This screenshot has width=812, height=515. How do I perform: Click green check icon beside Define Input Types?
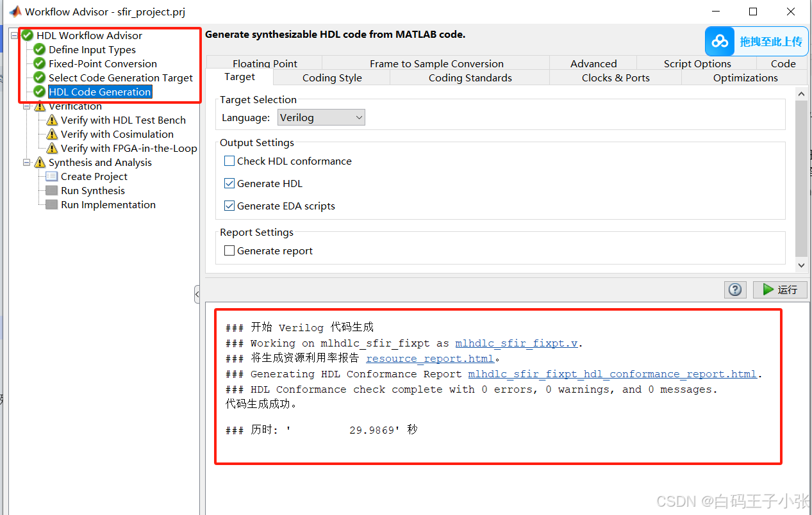(40, 49)
